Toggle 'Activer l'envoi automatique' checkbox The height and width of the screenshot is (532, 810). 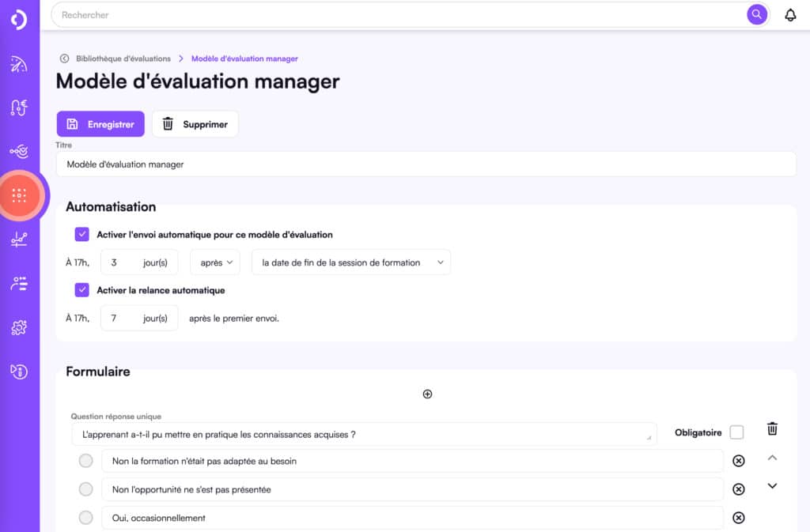(81, 234)
